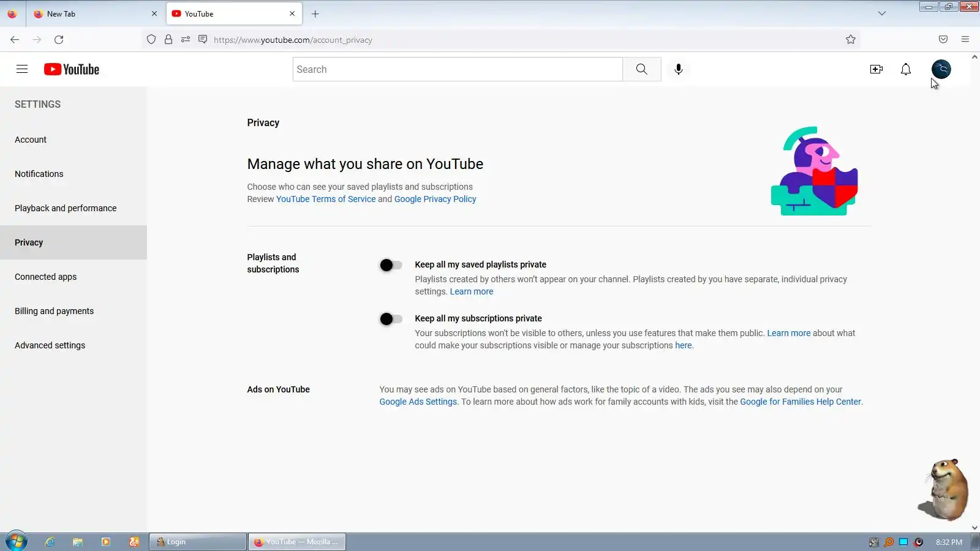This screenshot has height=551, width=980.
Task: Open the Save to Pocket icon
Action: click(x=943, y=40)
